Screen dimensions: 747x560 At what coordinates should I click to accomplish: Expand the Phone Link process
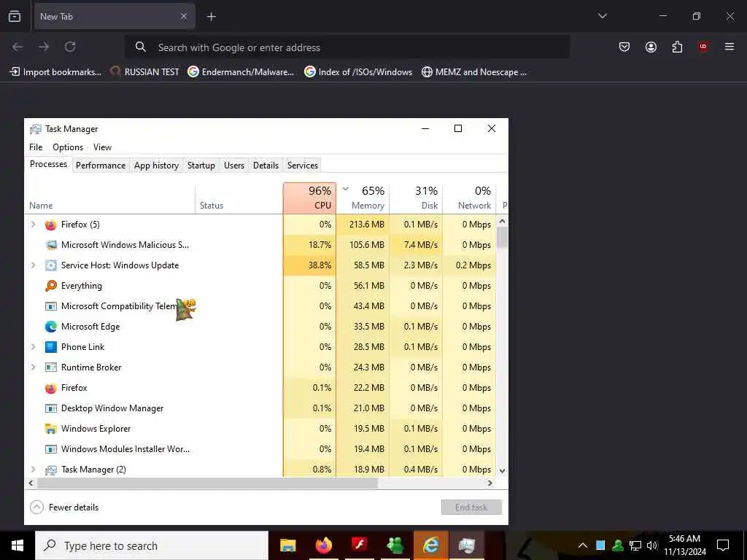click(33, 346)
